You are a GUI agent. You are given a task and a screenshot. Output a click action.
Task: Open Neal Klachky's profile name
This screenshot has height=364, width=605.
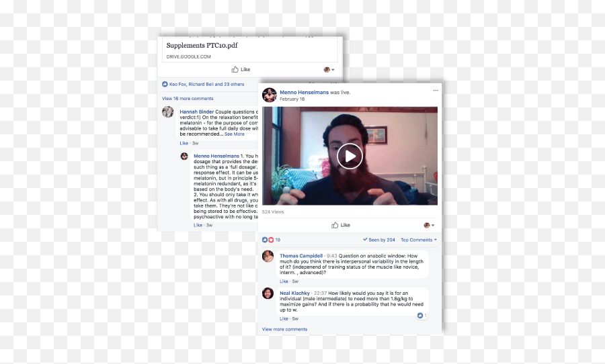point(294,293)
